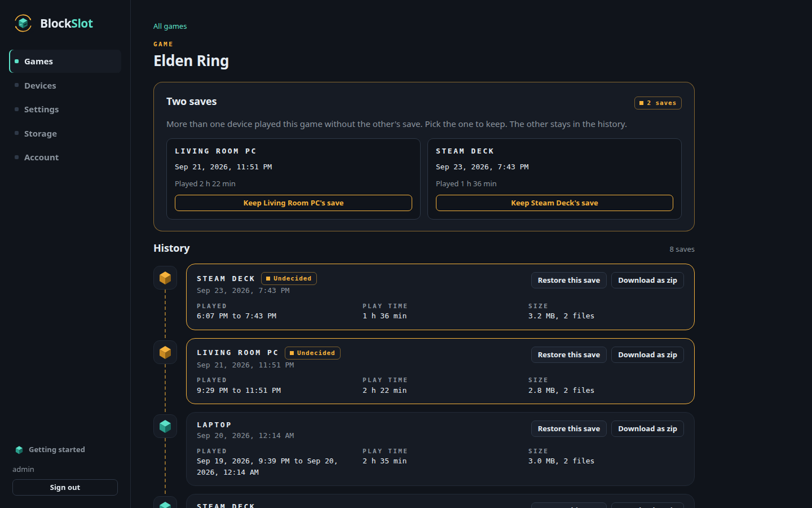
Task: Click the orange cube icon beside Living Room PC history entry
Action: 165,352
